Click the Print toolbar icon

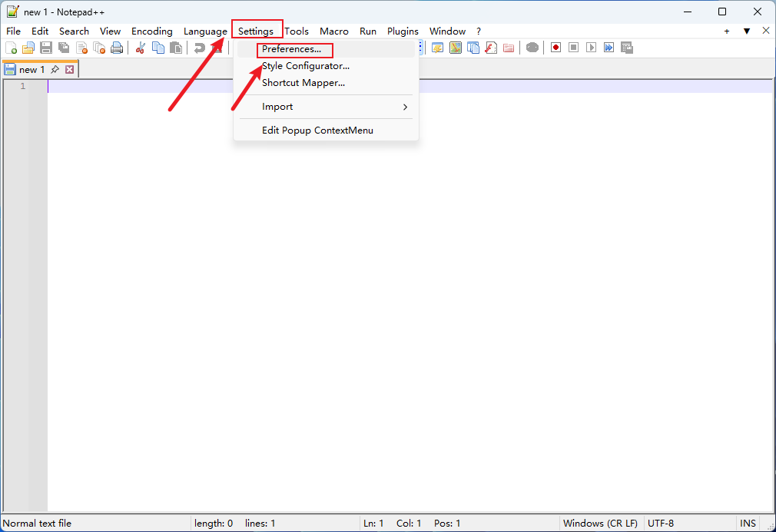point(117,48)
